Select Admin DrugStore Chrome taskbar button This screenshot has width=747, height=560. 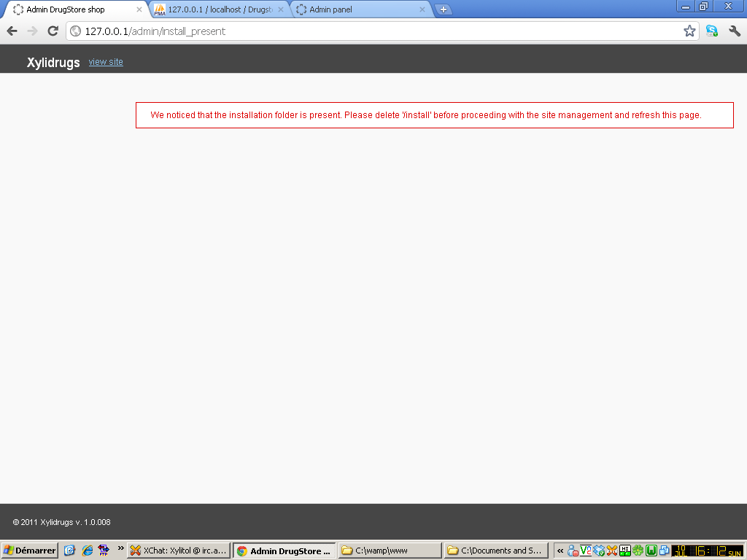click(x=285, y=551)
